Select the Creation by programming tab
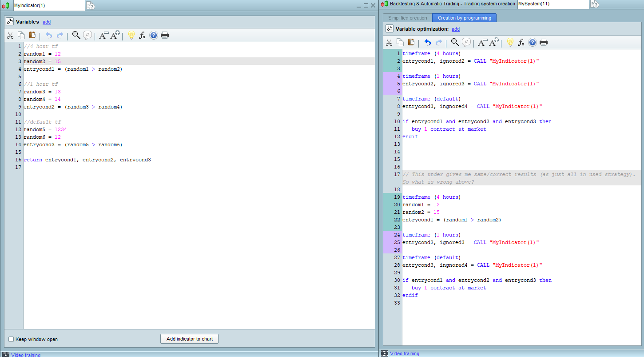This screenshot has width=644, height=357. point(464,18)
